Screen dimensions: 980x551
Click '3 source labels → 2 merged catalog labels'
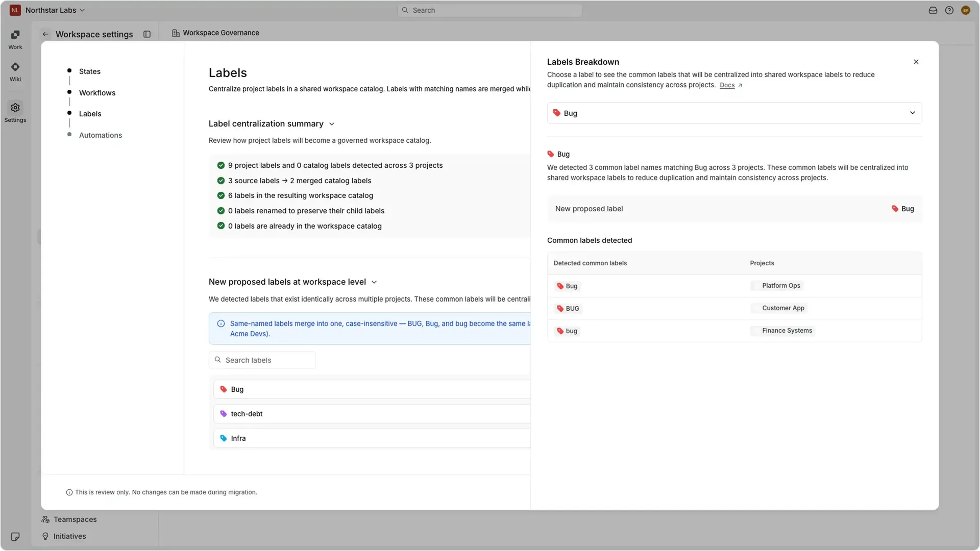(300, 181)
